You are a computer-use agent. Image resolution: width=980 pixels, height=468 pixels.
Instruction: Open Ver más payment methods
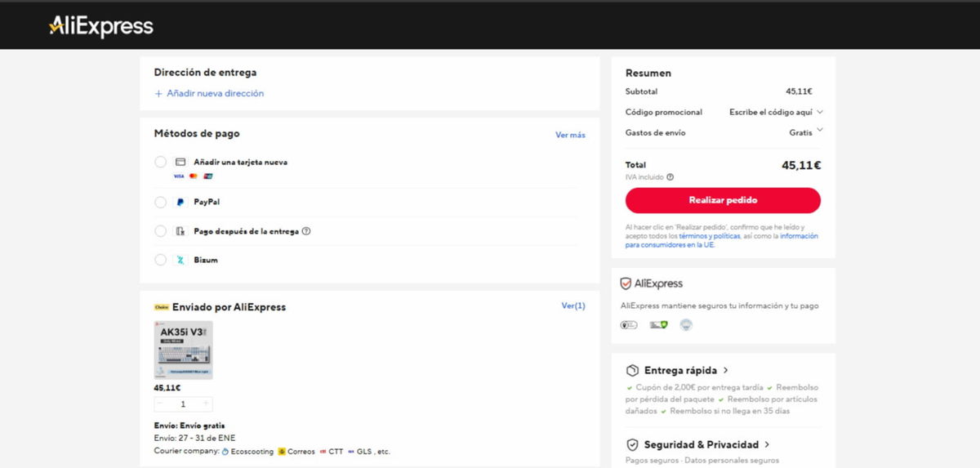(570, 135)
